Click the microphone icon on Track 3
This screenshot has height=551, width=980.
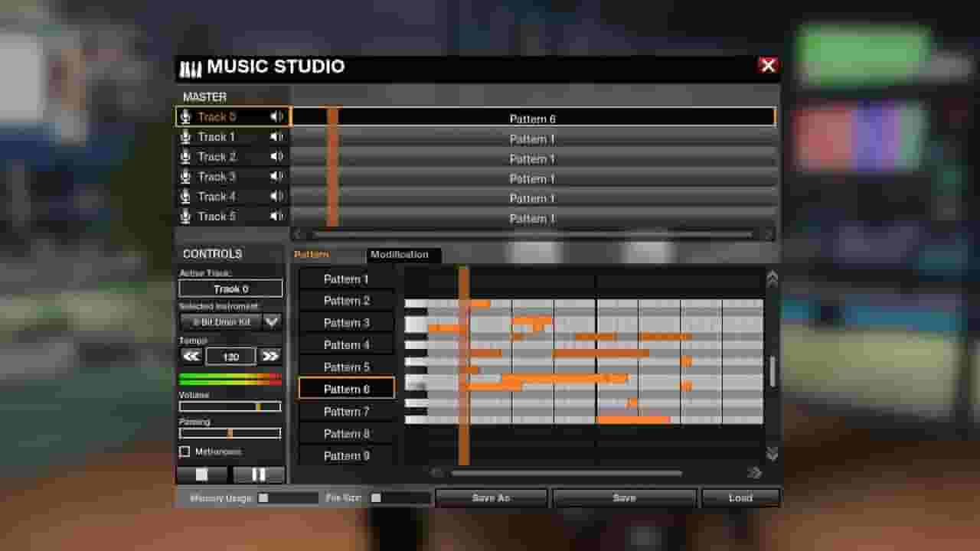(x=185, y=177)
